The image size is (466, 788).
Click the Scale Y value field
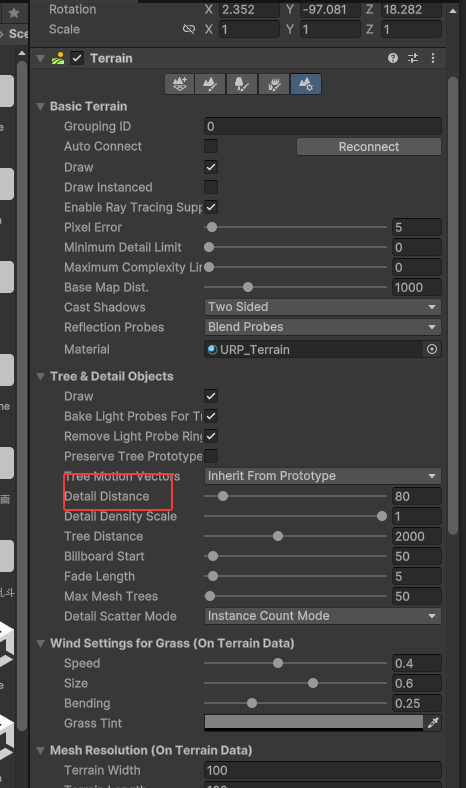pos(330,29)
